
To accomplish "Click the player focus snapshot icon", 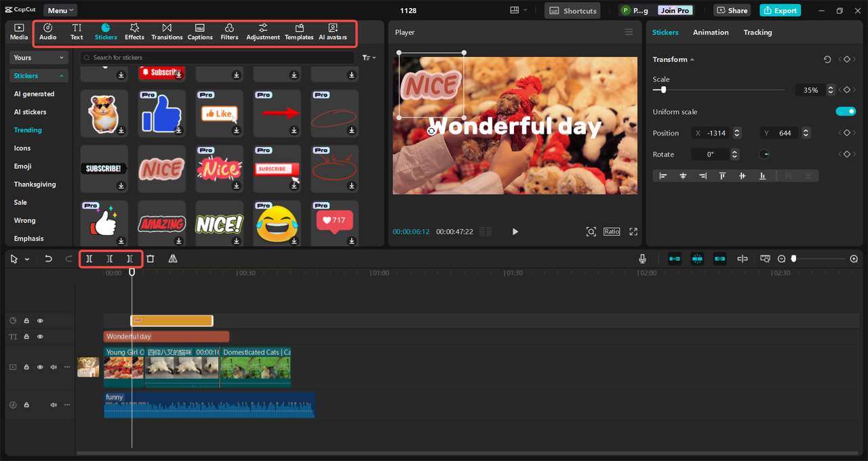I will click(x=591, y=232).
